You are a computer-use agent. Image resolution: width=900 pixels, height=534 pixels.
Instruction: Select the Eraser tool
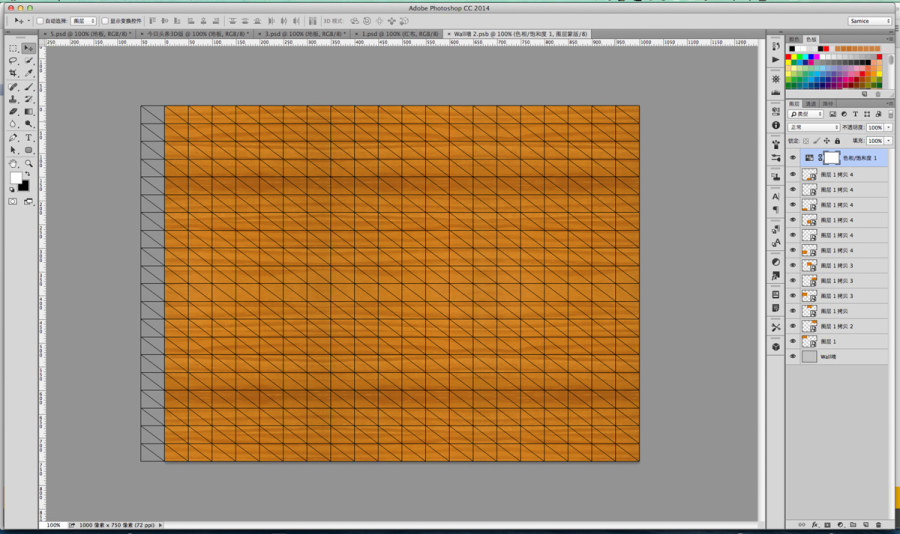[13, 111]
